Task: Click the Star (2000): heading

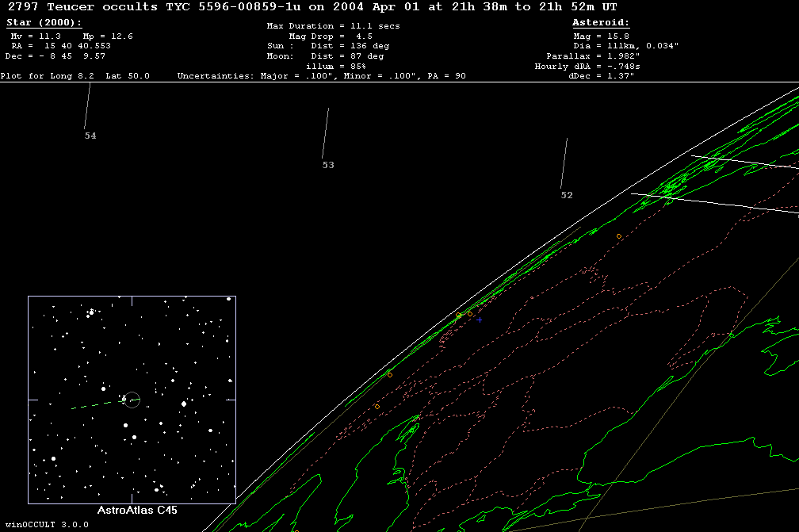Action: pyautogui.click(x=44, y=23)
